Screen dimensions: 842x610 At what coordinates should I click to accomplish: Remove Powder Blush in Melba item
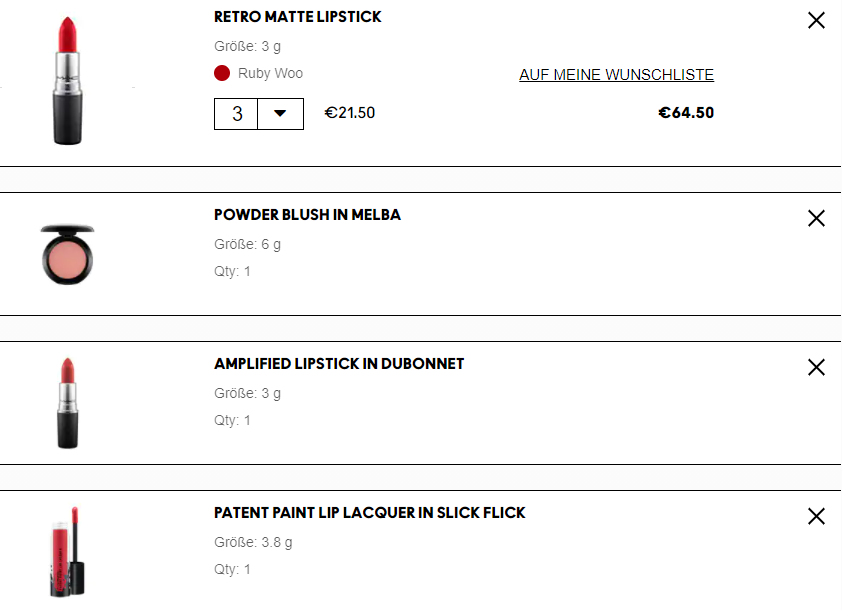click(x=816, y=218)
